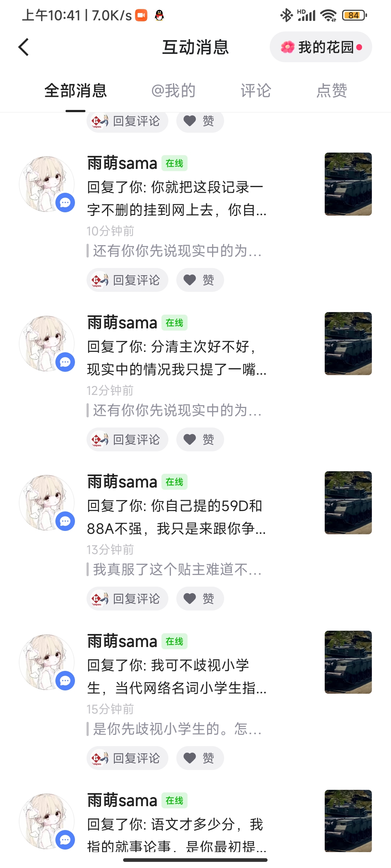Open avatar of 15分钟前 reply sender
Image resolution: width=391 pixels, height=868 pixels.
click(47, 662)
